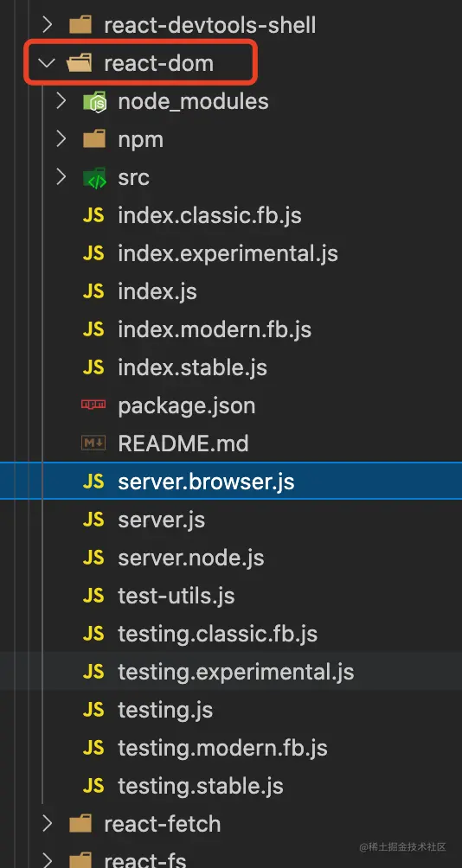Click the node_modules folder icon

94,102
